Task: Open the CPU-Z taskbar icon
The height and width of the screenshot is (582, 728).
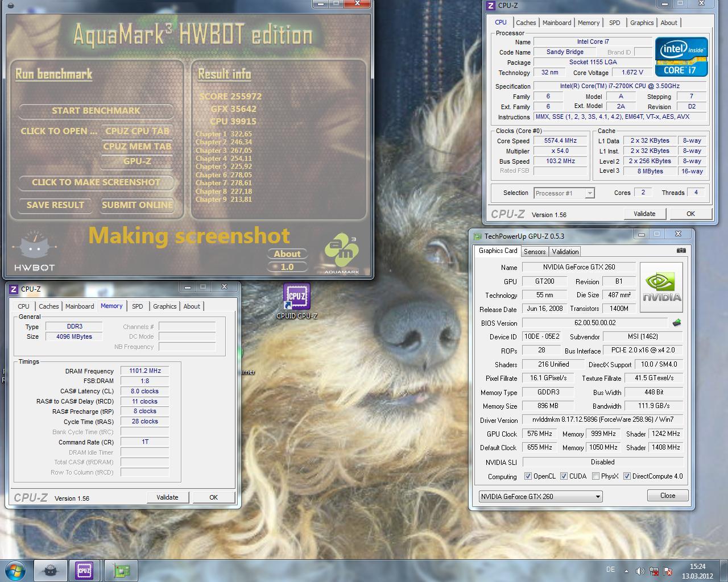Action: pyautogui.click(x=84, y=571)
